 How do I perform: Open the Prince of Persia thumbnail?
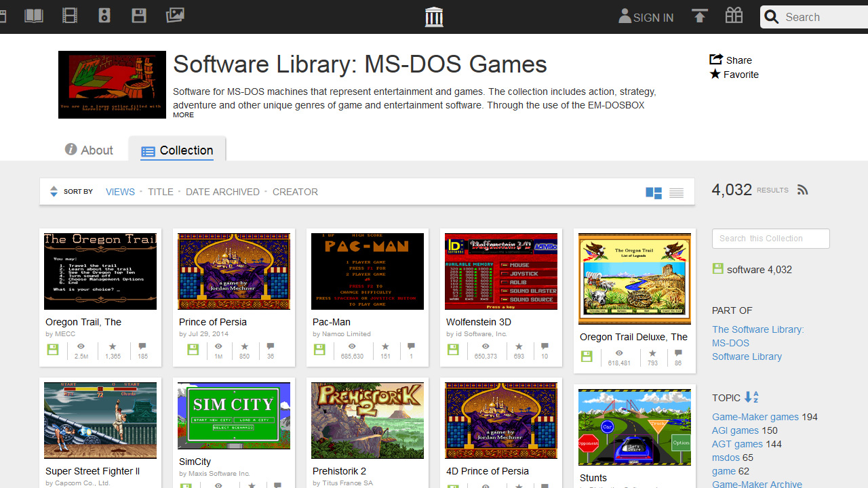[234, 271]
